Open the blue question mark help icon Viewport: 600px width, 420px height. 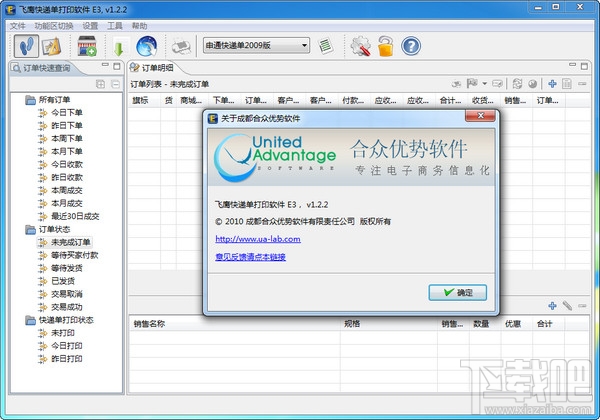(411, 46)
